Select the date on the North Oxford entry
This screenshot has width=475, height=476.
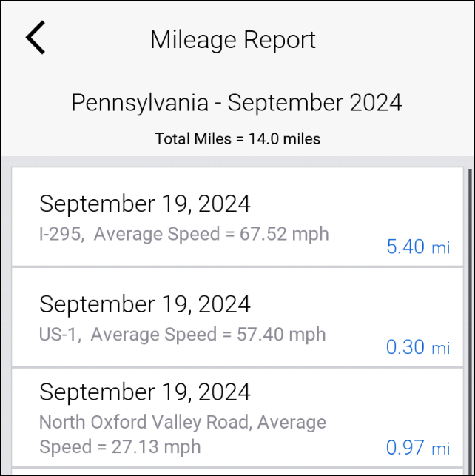145,391
